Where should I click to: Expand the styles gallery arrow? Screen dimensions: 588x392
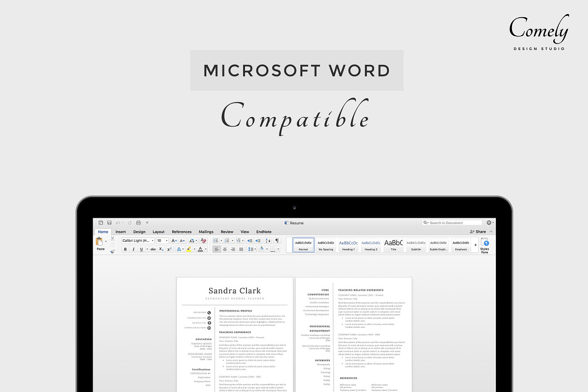[475, 245]
